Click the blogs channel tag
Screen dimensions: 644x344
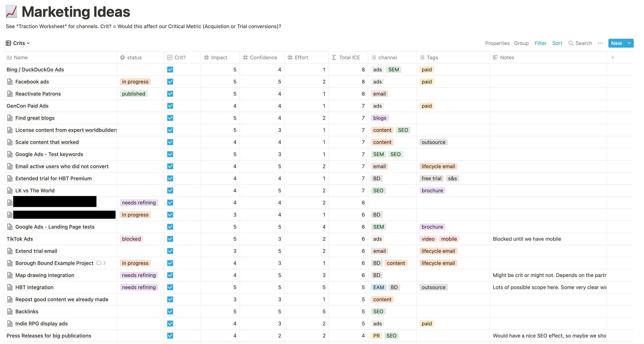(380, 118)
